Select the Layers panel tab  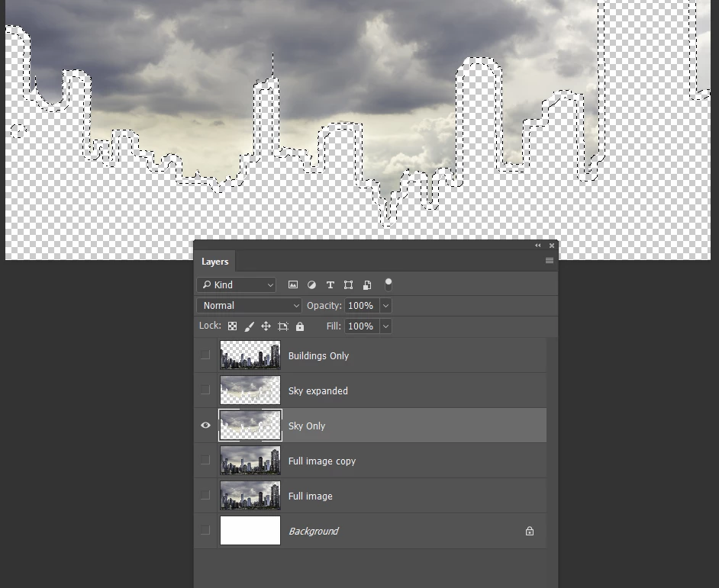pyautogui.click(x=215, y=262)
